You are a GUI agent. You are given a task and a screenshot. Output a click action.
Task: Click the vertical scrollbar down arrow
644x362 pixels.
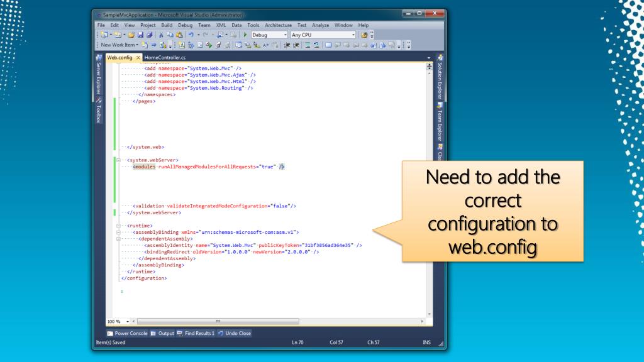pos(429,314)
